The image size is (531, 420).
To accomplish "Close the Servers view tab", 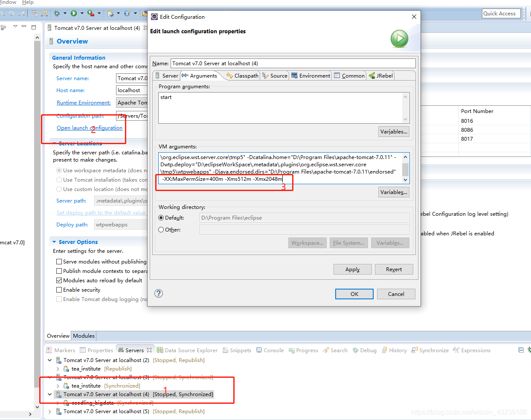I will (x=149, y=350).
